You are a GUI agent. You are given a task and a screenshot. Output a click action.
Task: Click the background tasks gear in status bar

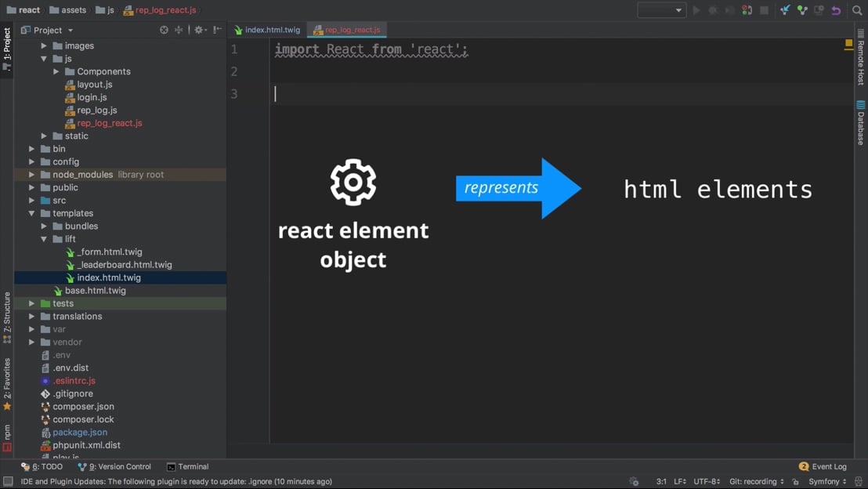click(634, 481)
